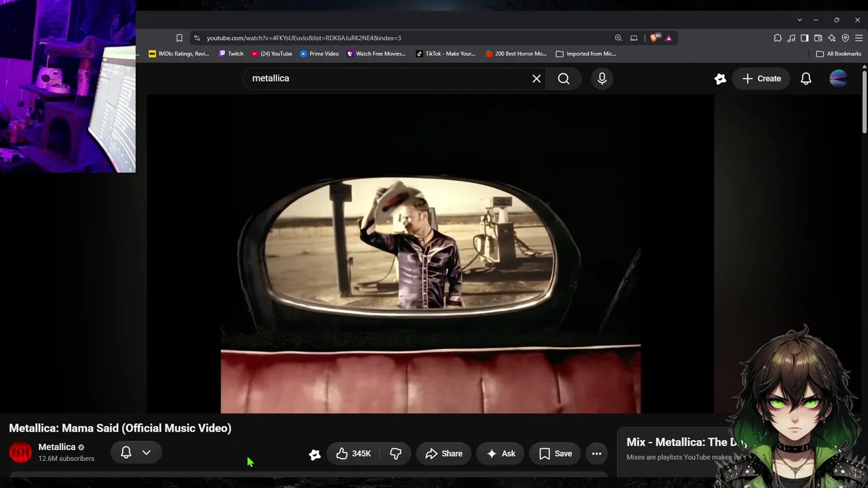Viewport: 868px width, 488px height.
Task: Dislike the video
Action: [x=396, y=453]
